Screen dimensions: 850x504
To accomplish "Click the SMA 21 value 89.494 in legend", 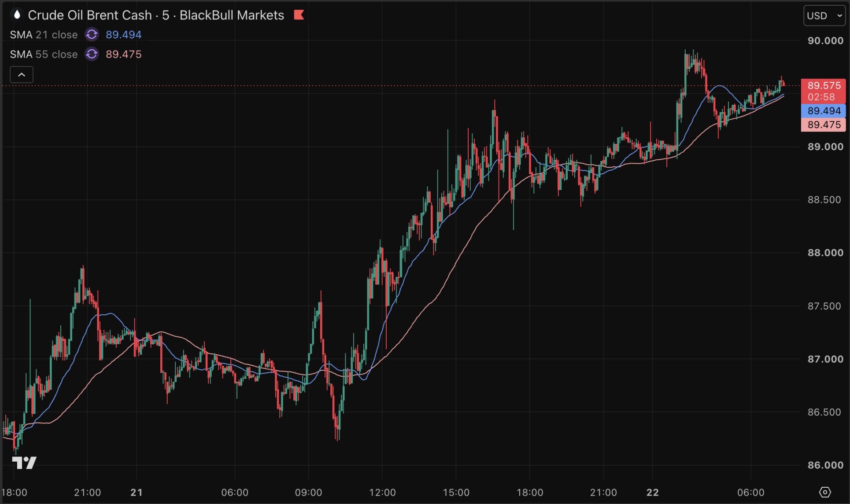I will pyautogui.click(x=124, y=35).
